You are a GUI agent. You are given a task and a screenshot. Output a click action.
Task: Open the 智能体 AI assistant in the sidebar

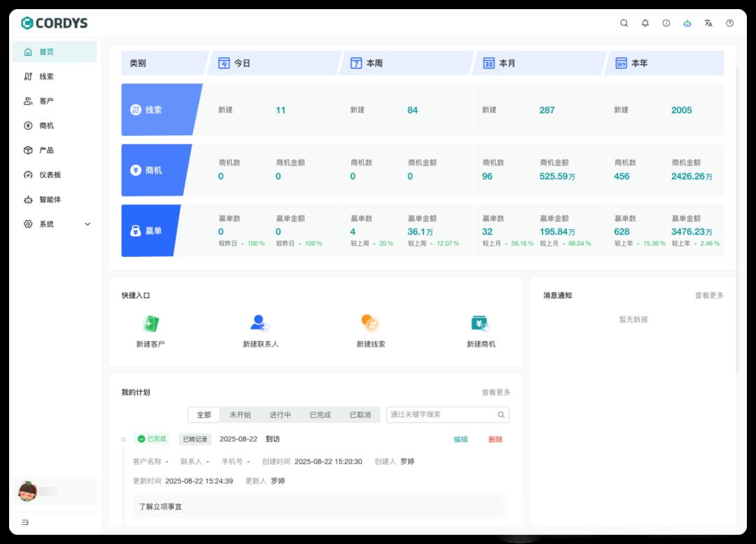(x=43, y=200)
